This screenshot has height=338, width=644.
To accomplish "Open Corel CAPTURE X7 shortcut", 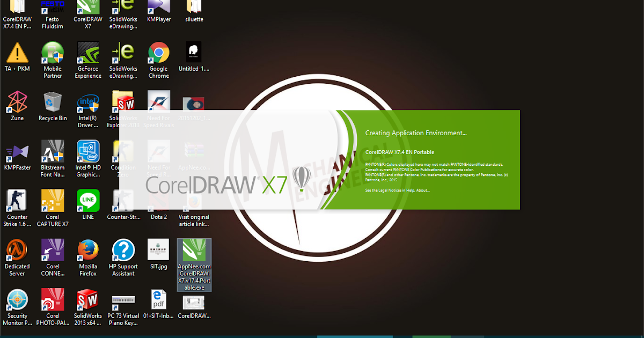I will pos(53,208).
